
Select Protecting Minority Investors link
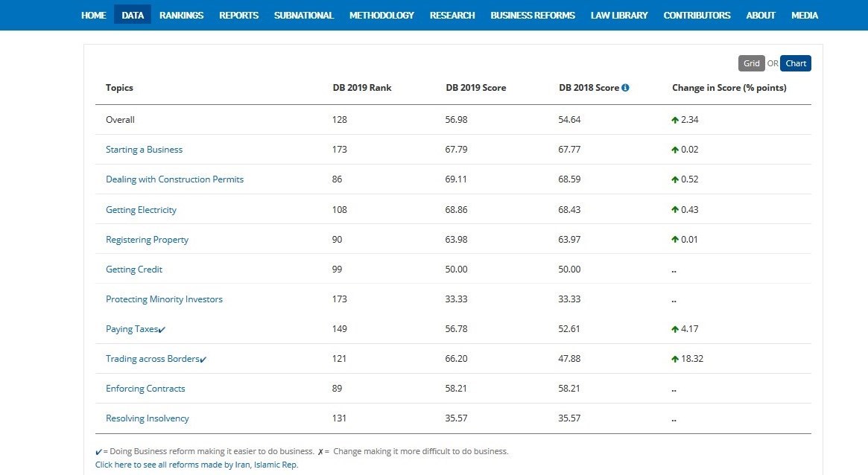(164, 299)
